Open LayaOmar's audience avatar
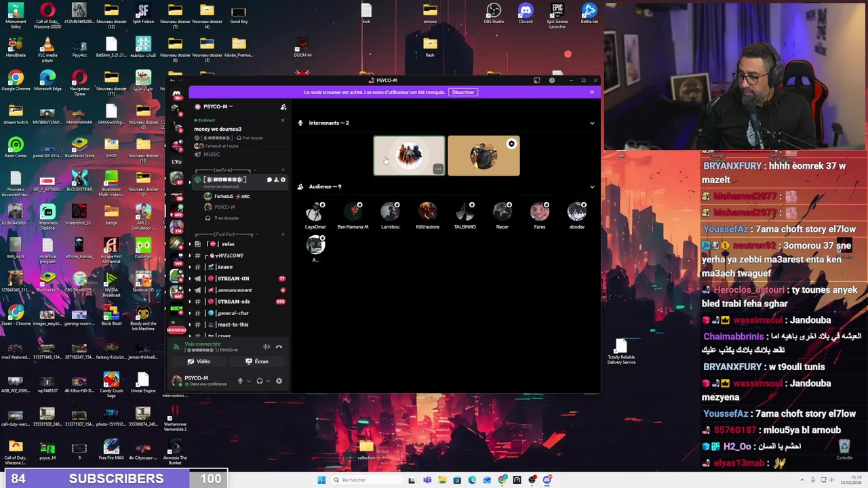The height and width of the screenshot is (488, 868). (315, 211)
